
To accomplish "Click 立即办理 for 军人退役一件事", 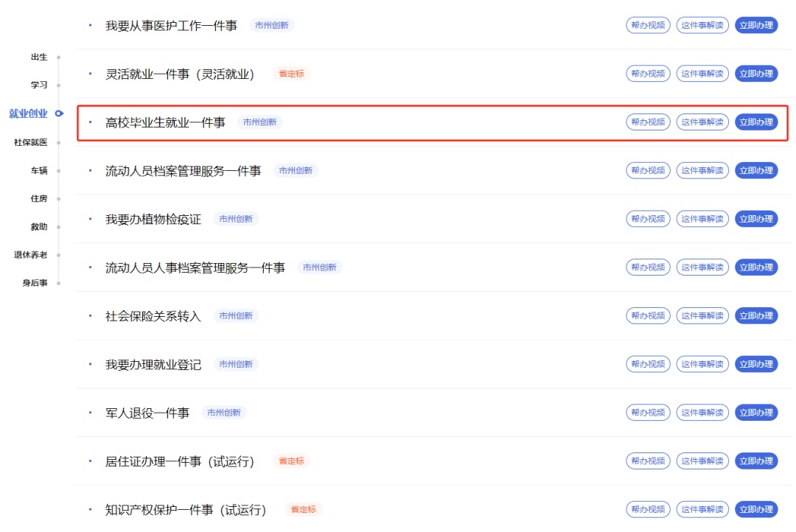I will [x=756, y=413].
